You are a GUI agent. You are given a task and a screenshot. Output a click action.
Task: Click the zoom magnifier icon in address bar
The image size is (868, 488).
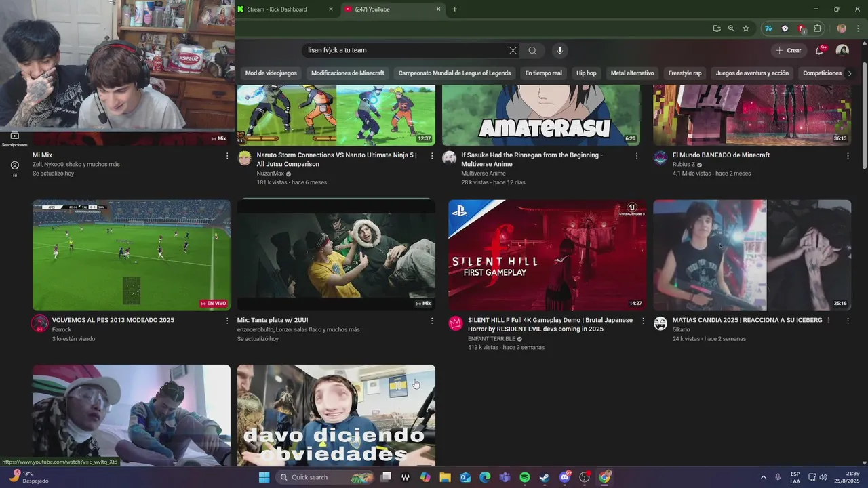[x=731, y=28]
